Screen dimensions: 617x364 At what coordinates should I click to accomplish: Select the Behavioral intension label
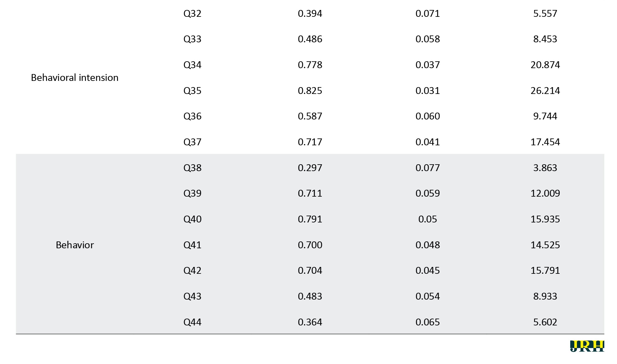click(75, 77)
